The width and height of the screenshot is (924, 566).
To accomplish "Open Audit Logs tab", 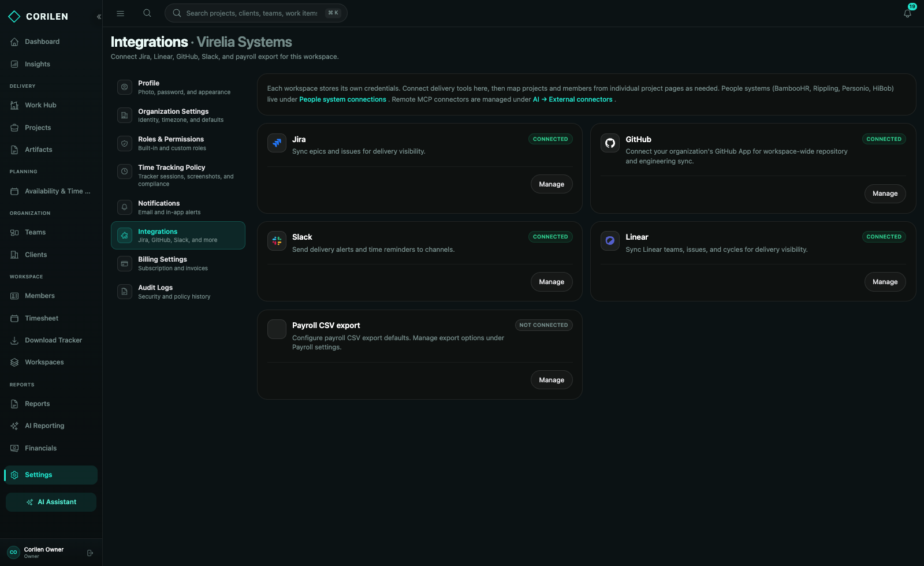I will [x=178, y=292].
